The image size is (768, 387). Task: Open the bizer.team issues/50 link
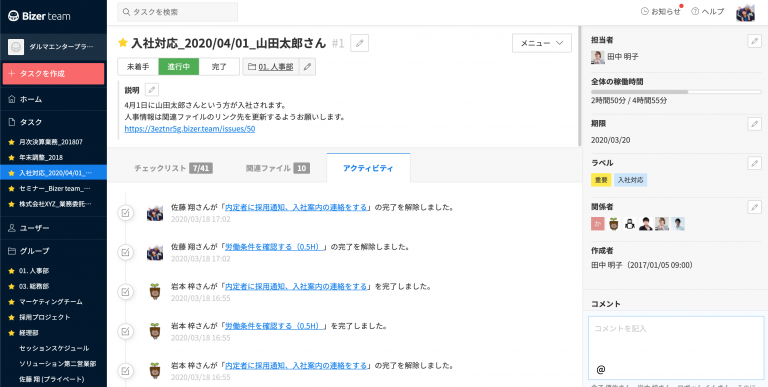tap(190, 129)
